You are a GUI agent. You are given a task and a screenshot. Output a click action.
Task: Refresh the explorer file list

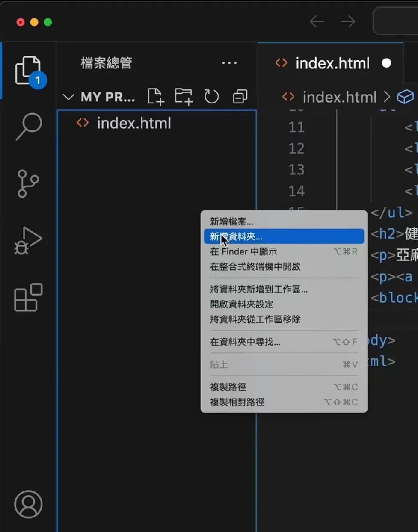pyautogui.click(x=211, y=97)
